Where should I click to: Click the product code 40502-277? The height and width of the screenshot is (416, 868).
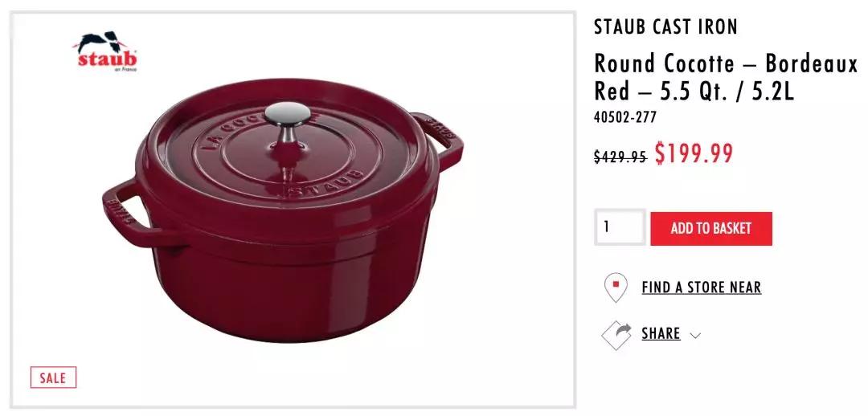pos(625,117)
